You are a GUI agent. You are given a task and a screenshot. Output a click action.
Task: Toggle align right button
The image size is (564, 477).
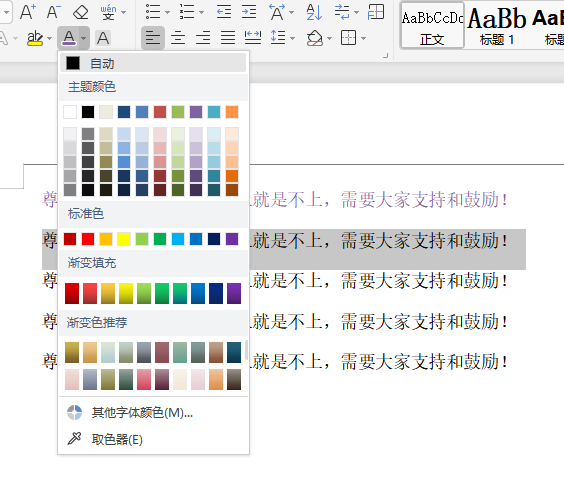coord(203,38)
